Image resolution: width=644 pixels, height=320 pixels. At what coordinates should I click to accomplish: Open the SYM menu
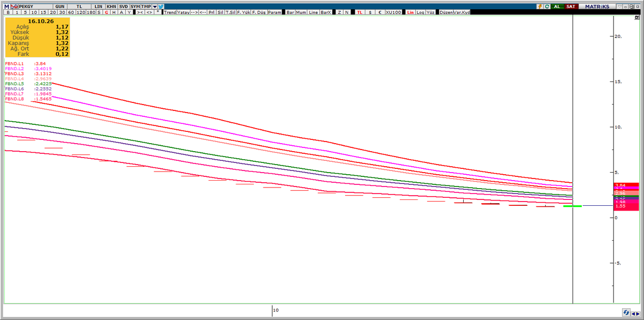[135, 6]
